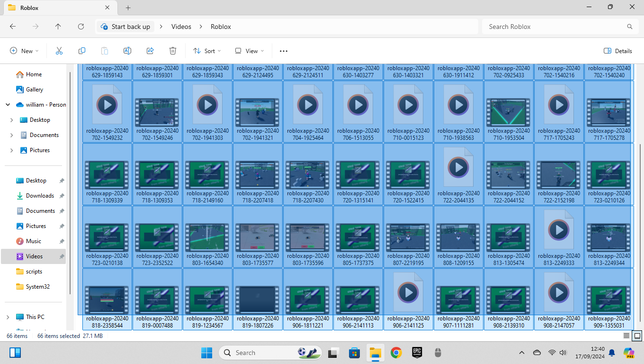Select video robloxapp-20240718-2207418
644x364 pixels.
(258, 174)
